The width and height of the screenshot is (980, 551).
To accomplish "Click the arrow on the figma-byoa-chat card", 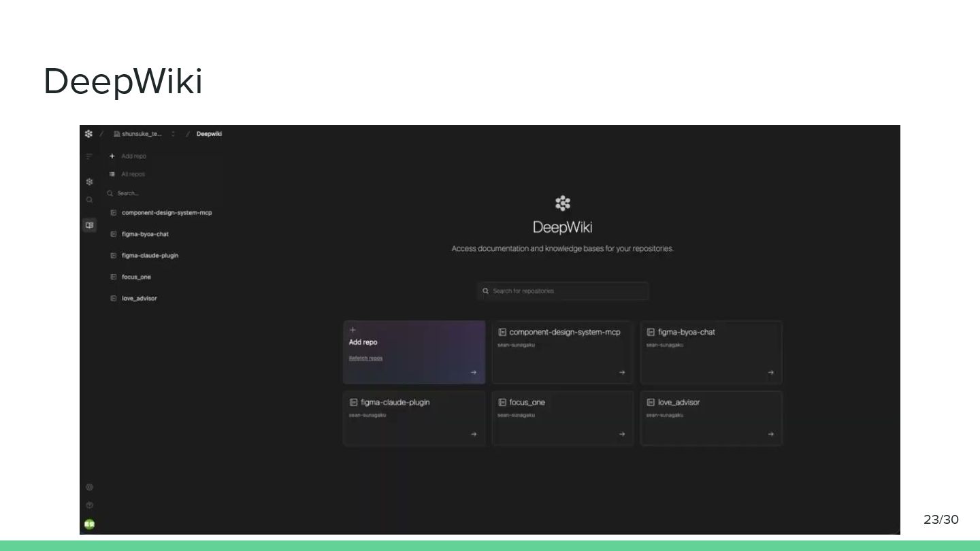I will (x=771, y=373).
